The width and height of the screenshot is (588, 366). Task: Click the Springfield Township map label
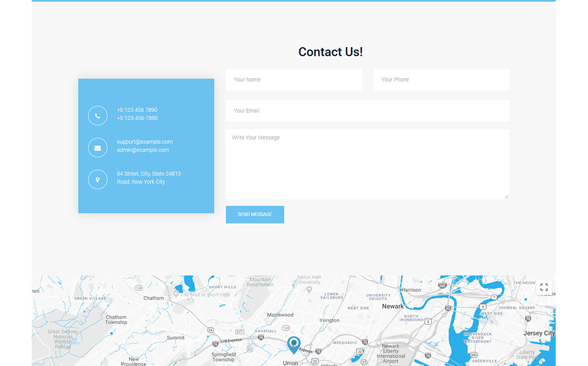(x=224, y=357)
